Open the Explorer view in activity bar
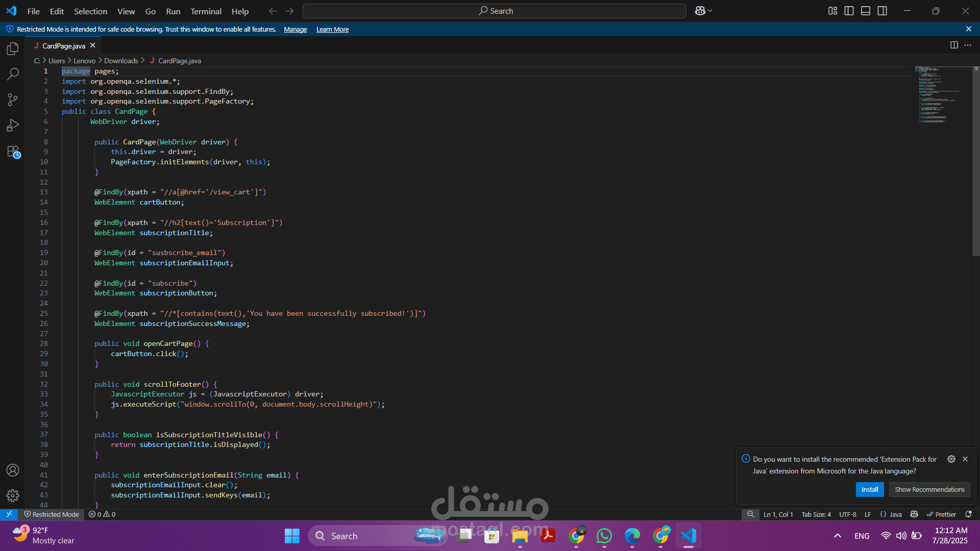Viewport: 980px width, 551px height. click(x=13, y=48)
